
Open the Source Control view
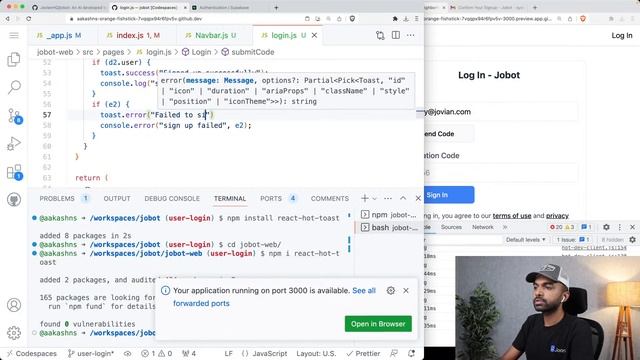pyautogui.click(x=14, y=116)
